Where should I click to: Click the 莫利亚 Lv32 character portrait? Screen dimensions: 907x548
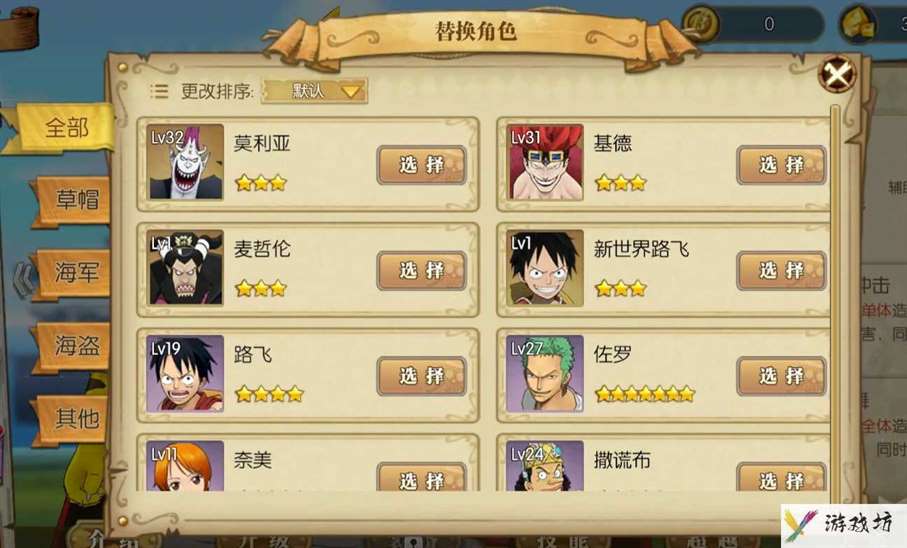click(185, 162)
